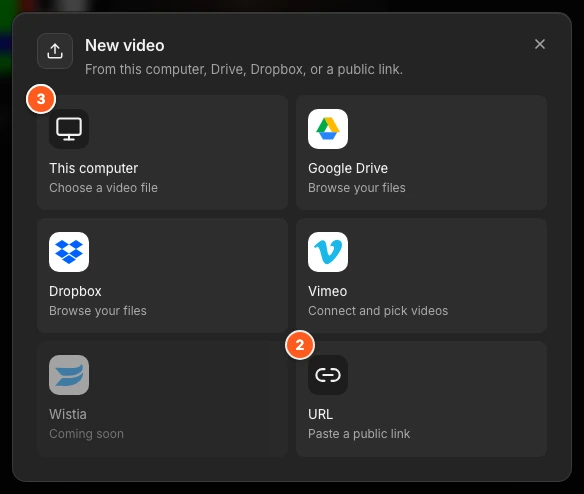
Task: Select the Google Drive logo icon
Action: (x=328, y=129)
